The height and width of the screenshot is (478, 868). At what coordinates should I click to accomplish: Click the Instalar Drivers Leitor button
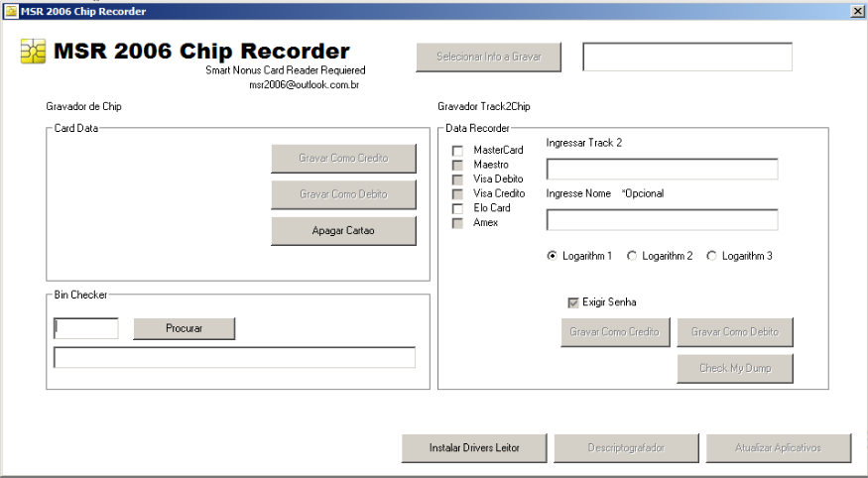(x=474, y=448)
